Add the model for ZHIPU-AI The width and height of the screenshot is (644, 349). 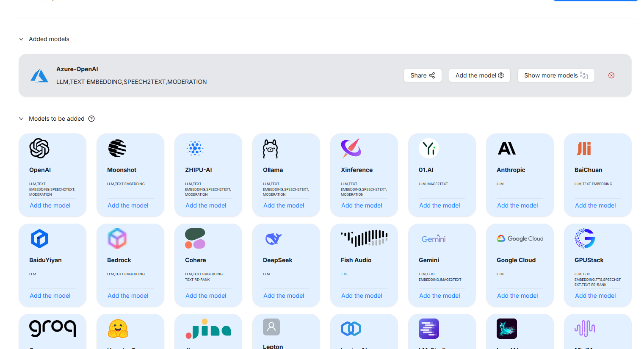(x=206, y=205)
